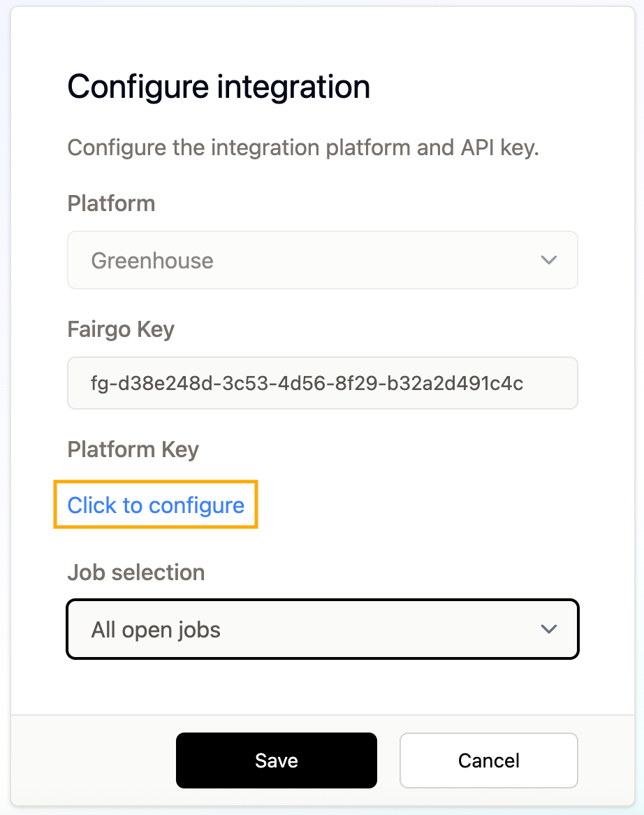Focus the Fairgo Key input field

[x=322, y=383]
